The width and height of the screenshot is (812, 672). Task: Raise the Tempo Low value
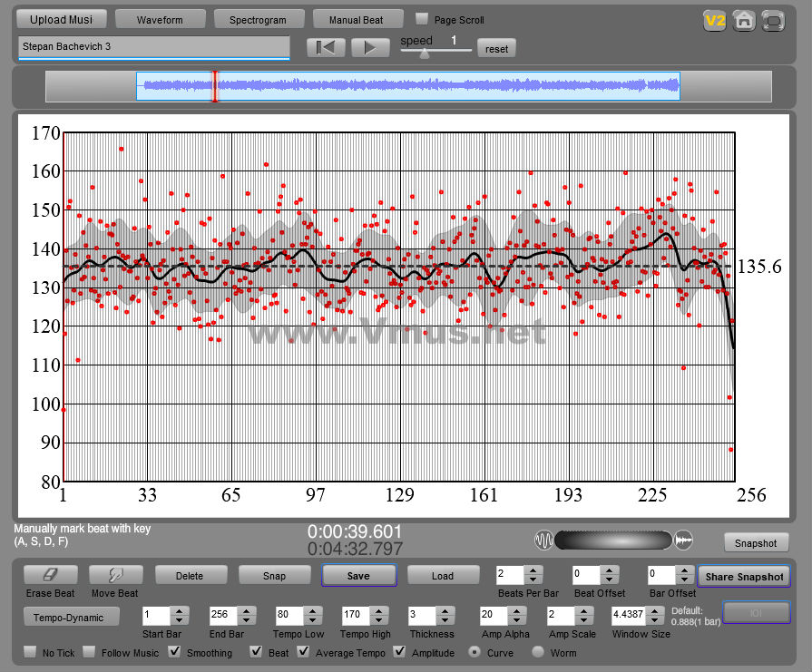pyautogui.click(x=312, y=611)
